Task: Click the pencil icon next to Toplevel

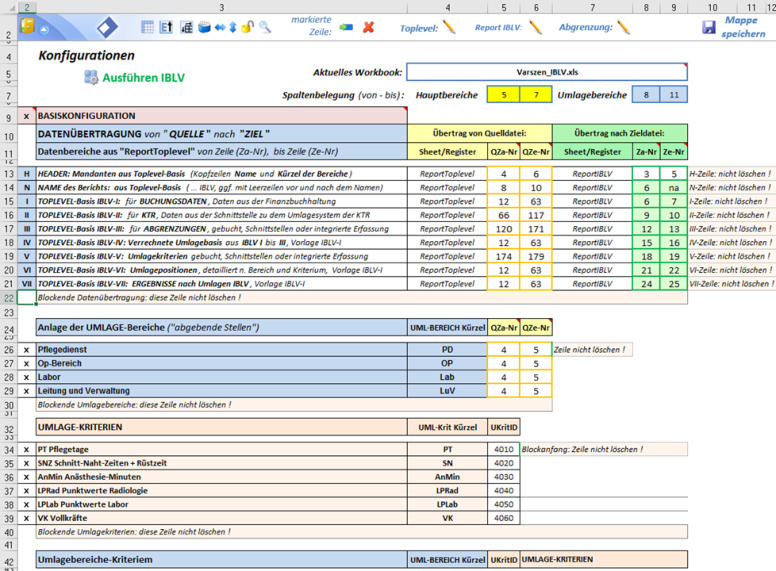Action: [x=449, y=27]
